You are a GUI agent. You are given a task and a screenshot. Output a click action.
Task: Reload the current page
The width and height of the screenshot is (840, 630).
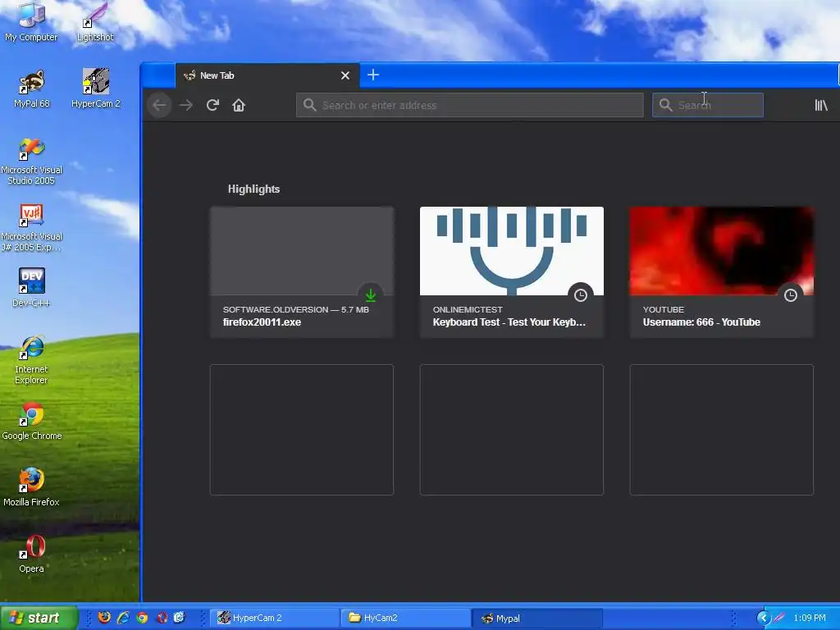click(x=212, y=105)
